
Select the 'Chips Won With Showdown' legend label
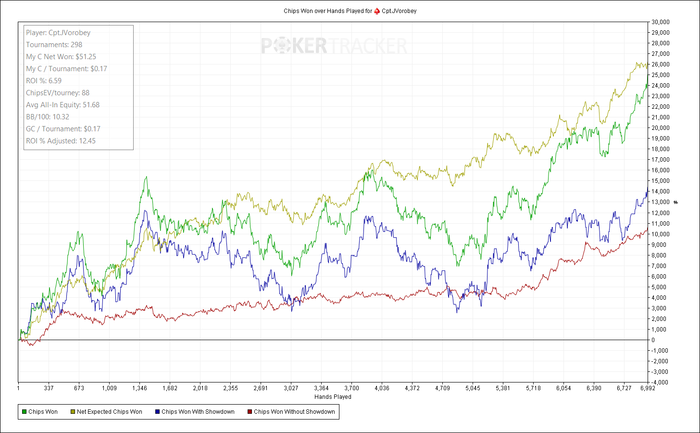point(198,412)
